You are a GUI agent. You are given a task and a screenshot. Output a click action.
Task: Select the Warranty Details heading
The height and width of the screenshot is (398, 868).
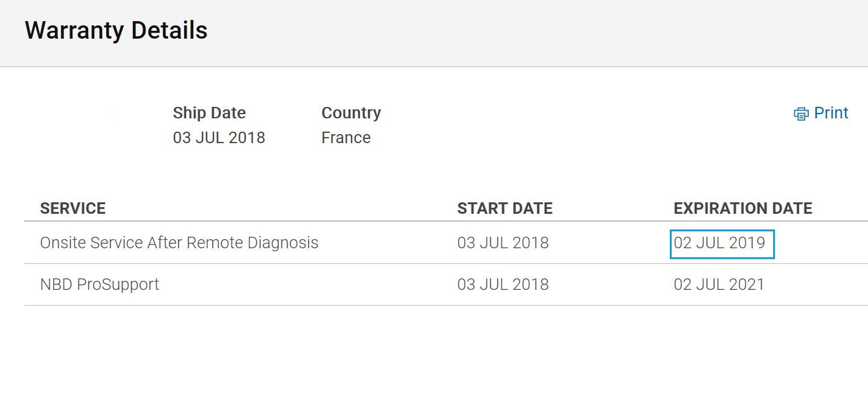[116, 30]
